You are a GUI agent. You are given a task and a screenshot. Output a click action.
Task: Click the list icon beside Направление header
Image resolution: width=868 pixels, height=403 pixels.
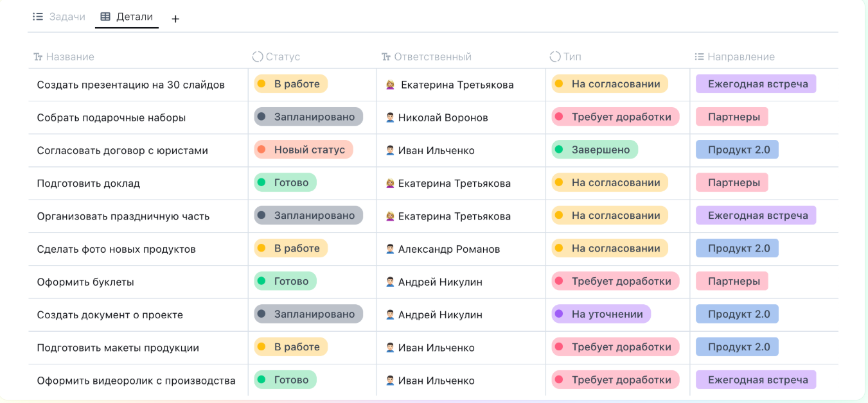tap(697, 57)
